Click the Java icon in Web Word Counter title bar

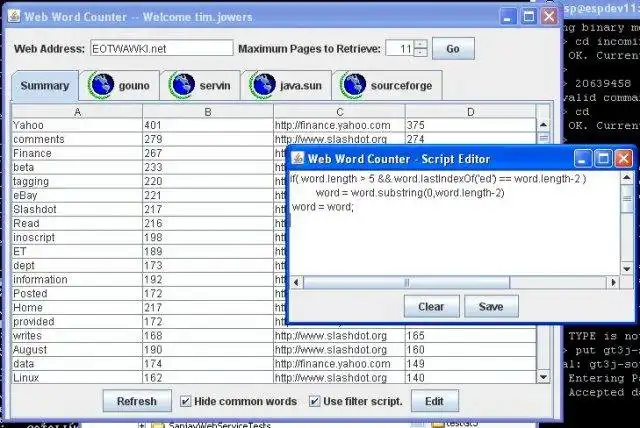click(14, 16)
